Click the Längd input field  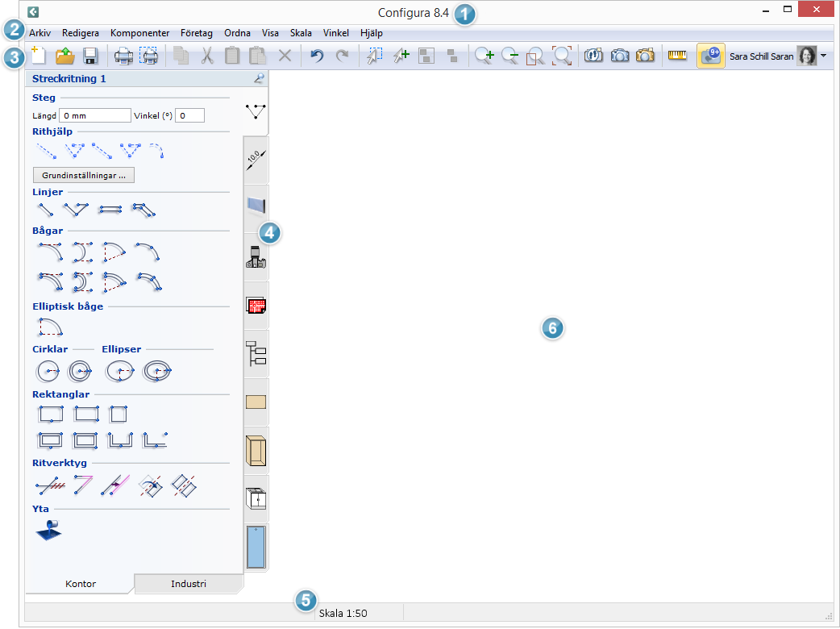94,116
